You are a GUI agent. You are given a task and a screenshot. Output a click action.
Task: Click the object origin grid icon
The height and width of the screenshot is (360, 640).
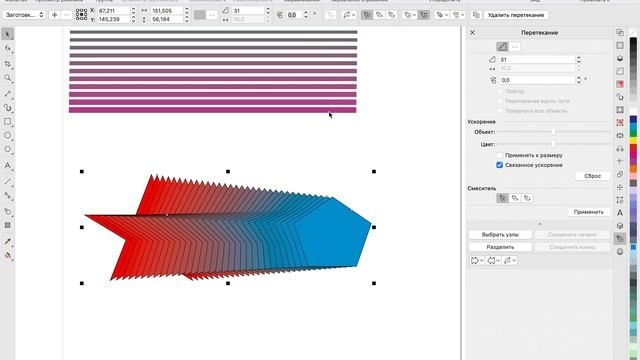(x=81, y=15)
